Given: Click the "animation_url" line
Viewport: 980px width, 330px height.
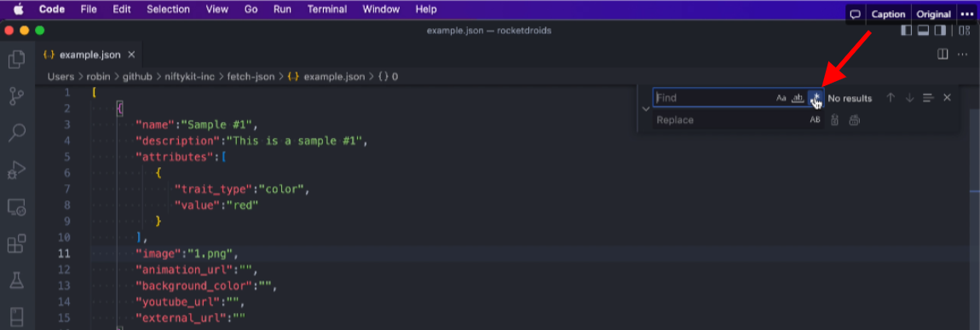Looking at the screenshot, I should point(196,269).
